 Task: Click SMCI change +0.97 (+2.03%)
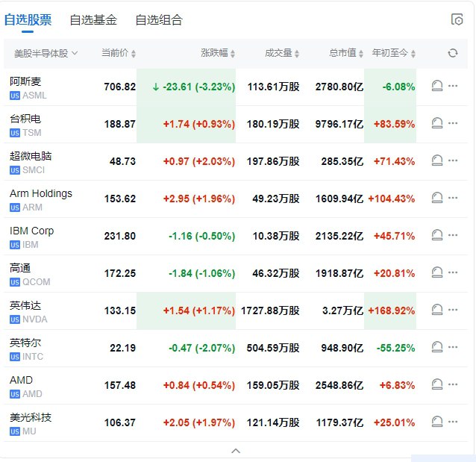(199, 162)
